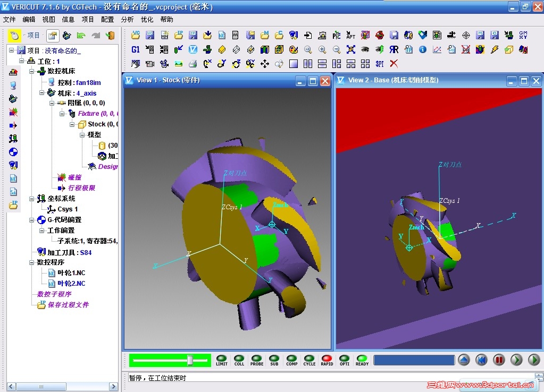Open the 分析 menu

point(127,20)
